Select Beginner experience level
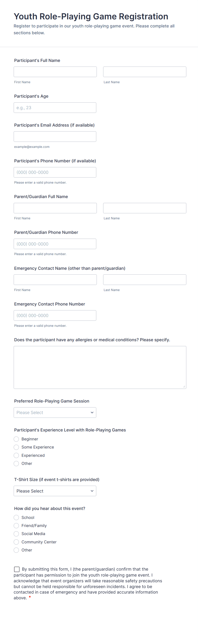This screenshot has width=198, height=644. (x=16, y=439)
